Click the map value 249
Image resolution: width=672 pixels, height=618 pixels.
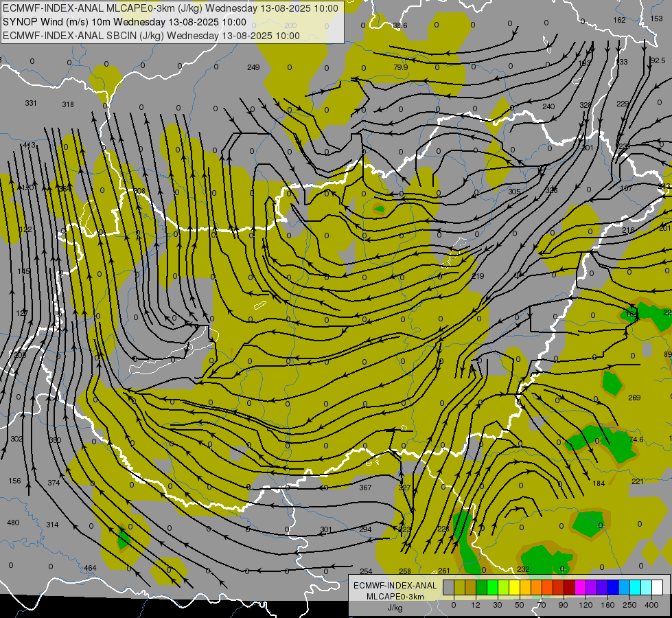(253, 67)
